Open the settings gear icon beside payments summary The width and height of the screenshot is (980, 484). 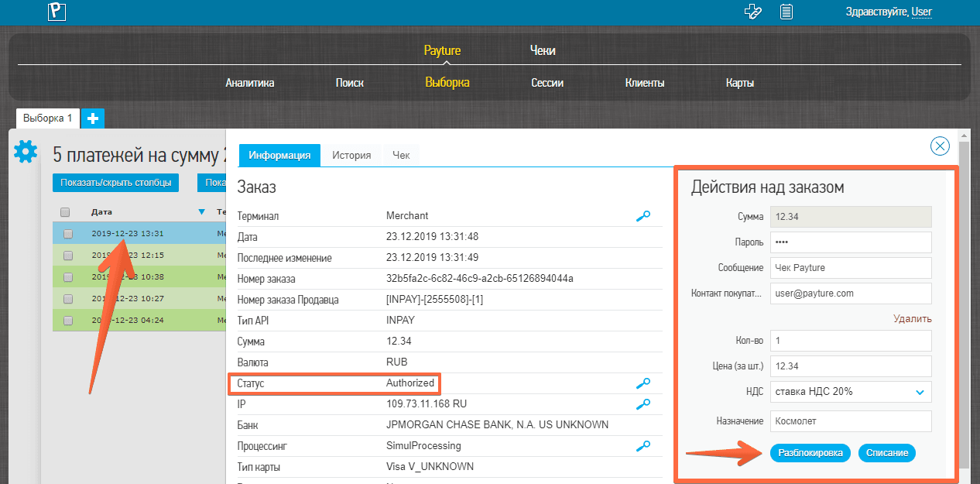[26, 152]
